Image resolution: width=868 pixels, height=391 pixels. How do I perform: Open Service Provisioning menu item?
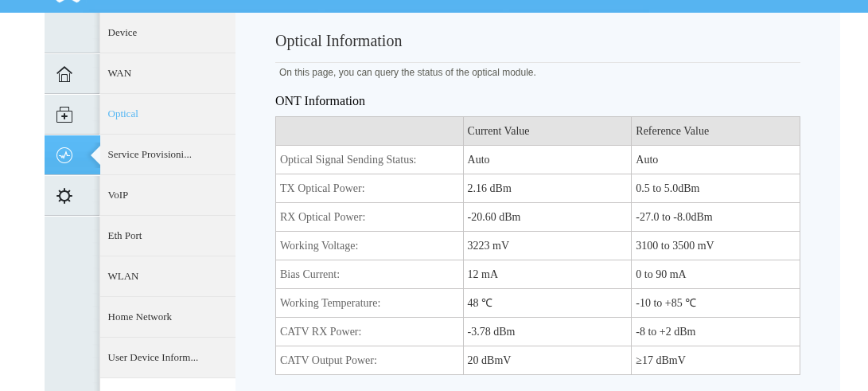pos(150,154)
